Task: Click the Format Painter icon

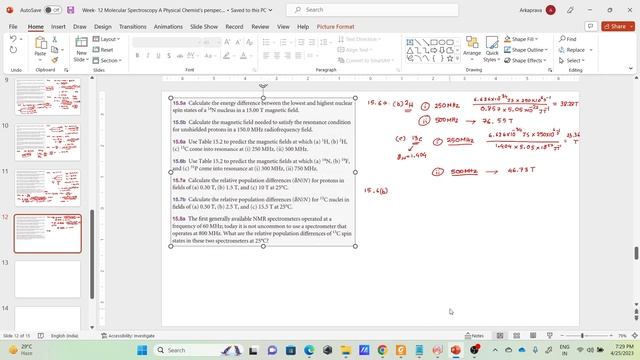Action: pos(55,60)
